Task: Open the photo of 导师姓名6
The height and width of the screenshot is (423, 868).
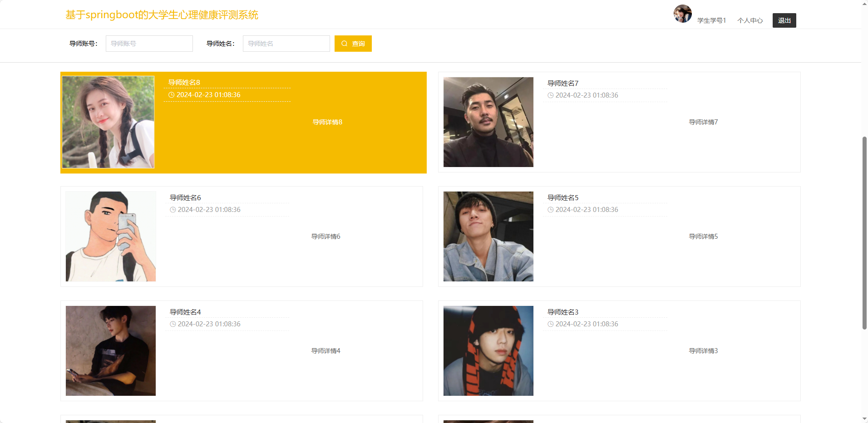Action: pos(111,236)
